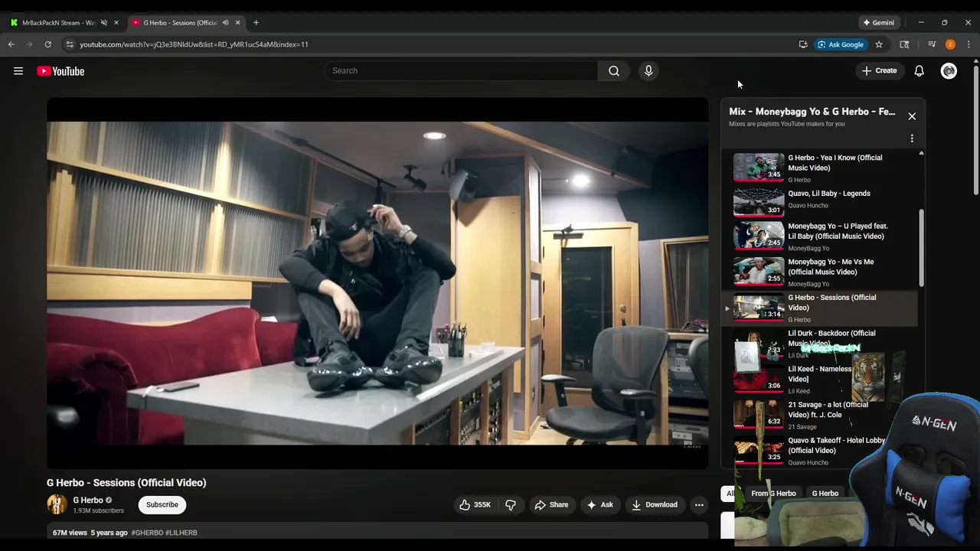
Task: Download the video
Action: point(655,505)
